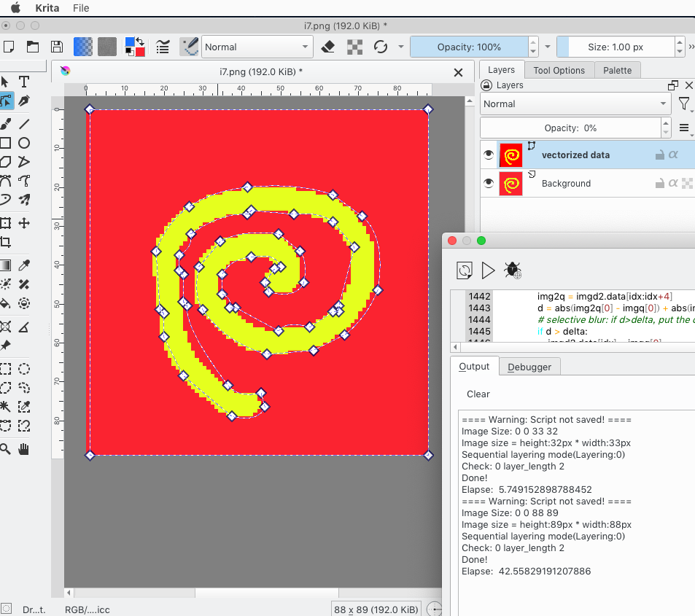Activate the Zoom magnifier tool
Viewport: 695px width, 616px height.
click(6, 448)
